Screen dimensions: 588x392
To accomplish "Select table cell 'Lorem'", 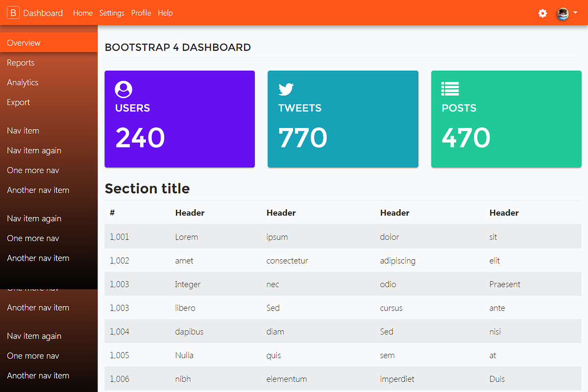I will [187, 237].
